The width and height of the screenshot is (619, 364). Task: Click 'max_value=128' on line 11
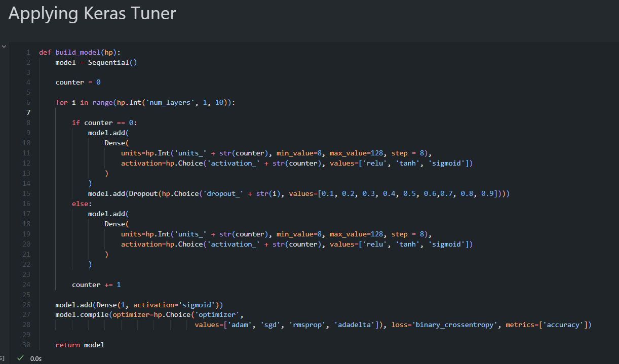point(356,153)
